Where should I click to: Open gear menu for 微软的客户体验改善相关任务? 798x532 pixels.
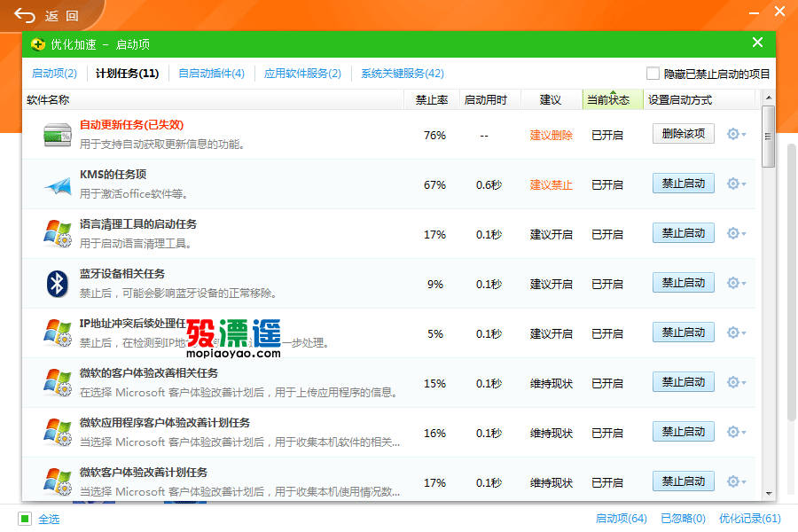pyautogui.click(x=736, y=382)
